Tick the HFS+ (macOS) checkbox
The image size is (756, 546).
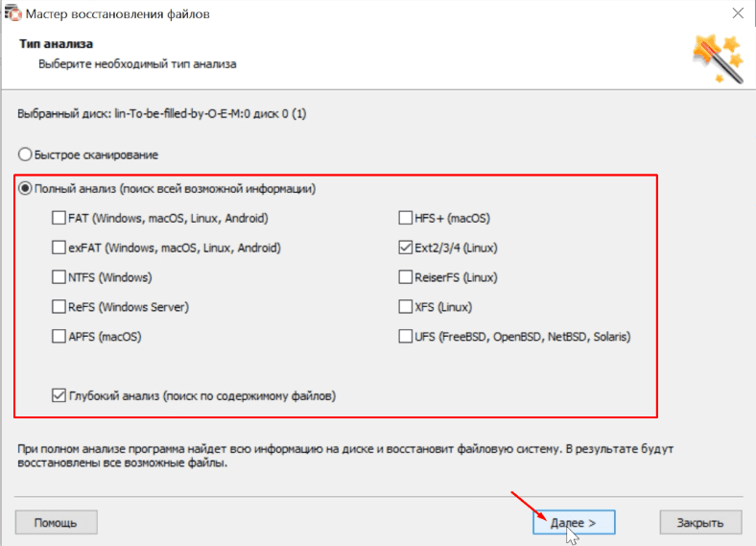pyautogui.click(x=406, y=219)
